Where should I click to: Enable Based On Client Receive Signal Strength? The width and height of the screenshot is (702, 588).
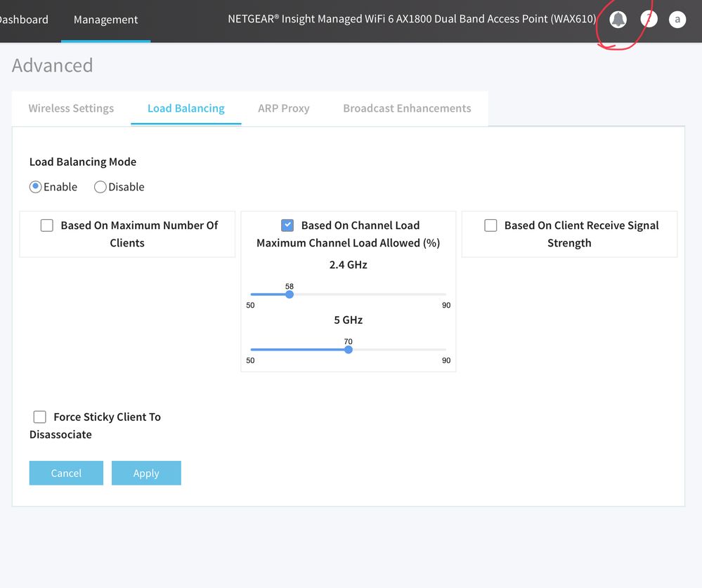[490, 226]
